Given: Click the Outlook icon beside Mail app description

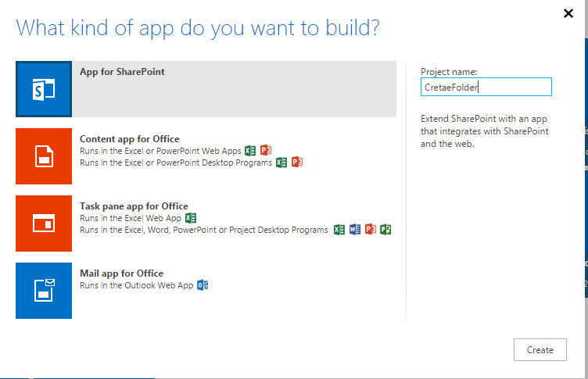Looking at the screenshot, I should [203, 285].
